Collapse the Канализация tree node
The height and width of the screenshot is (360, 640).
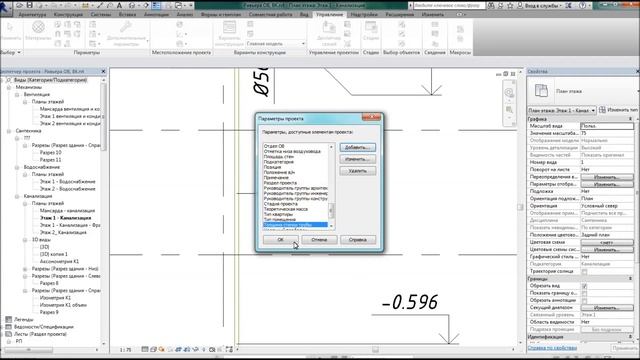[17, 196]
